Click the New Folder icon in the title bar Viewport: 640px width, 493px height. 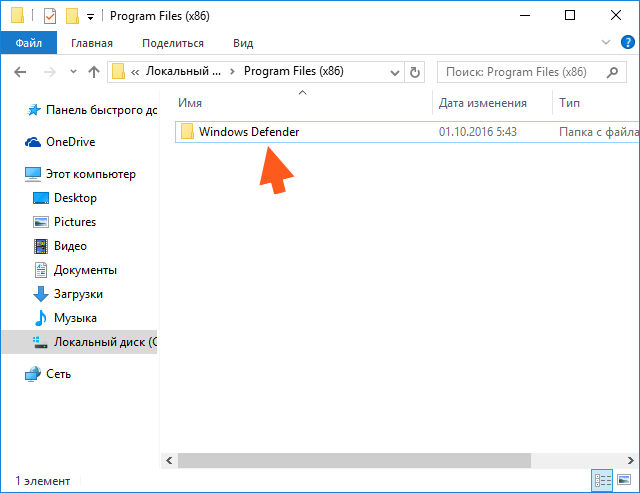(71, 16)
